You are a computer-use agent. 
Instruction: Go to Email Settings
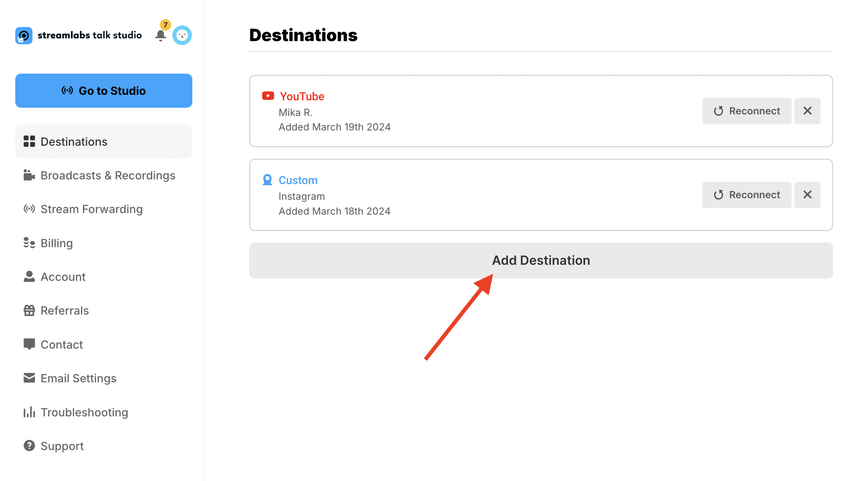point(78,378)
